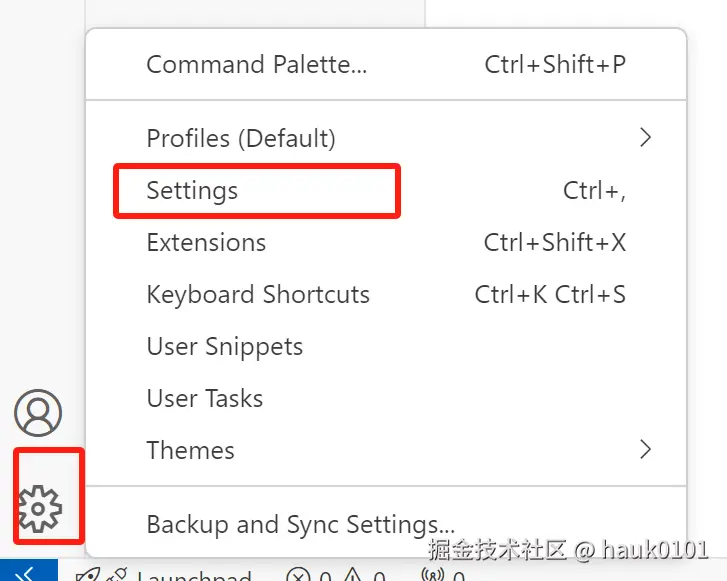Screen dimensions: 727x581
Task: Click the ports antenna icon
Action: [x=433, y=576]
